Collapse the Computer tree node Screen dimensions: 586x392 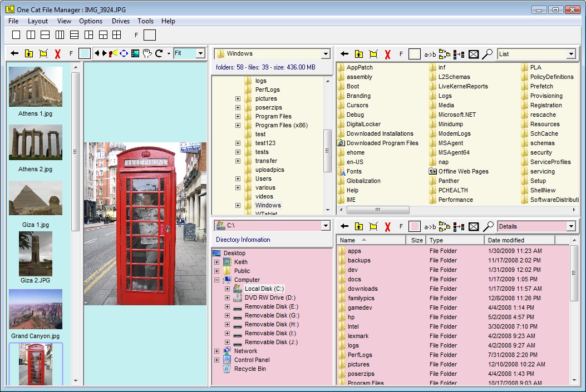click(216, 280)
